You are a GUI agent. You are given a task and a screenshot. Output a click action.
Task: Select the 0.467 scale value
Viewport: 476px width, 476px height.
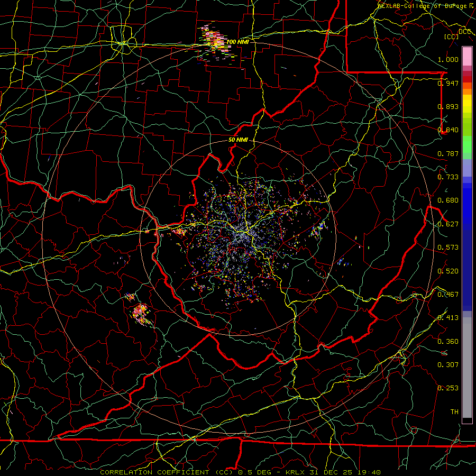[448, 295]
